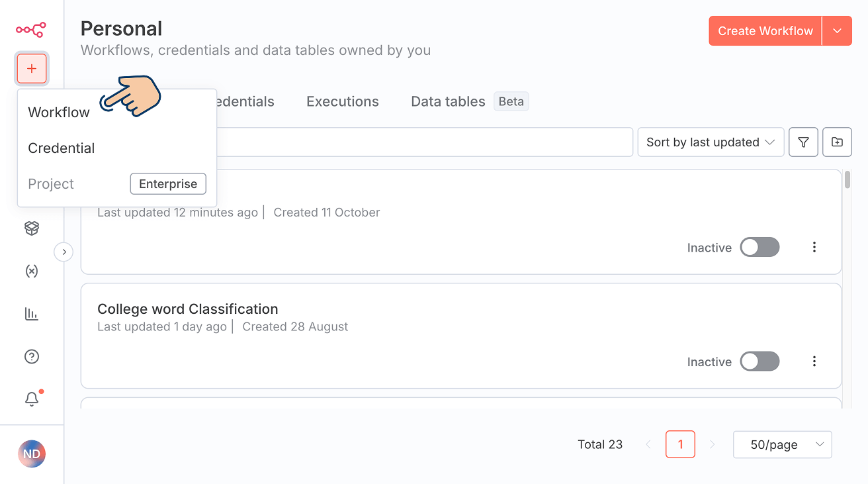
Task: Click the Create Workflow button
Action: coord(765,30)
